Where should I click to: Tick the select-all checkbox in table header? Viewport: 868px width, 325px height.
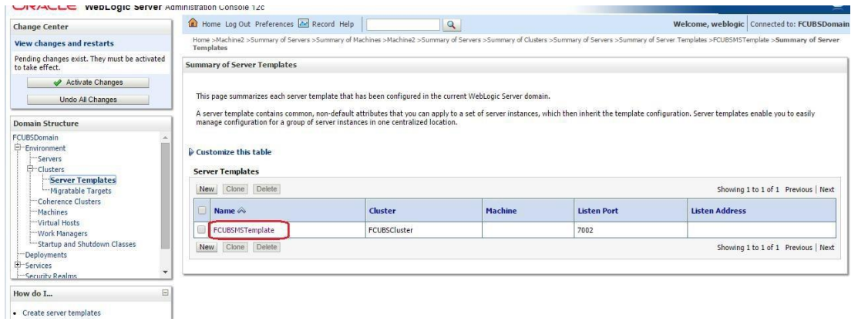point(202,211)
